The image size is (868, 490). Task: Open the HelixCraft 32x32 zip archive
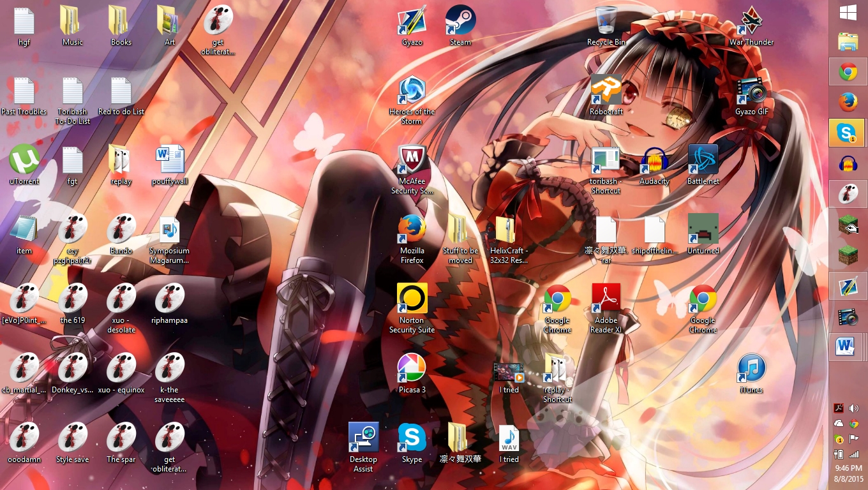[509, 240]
